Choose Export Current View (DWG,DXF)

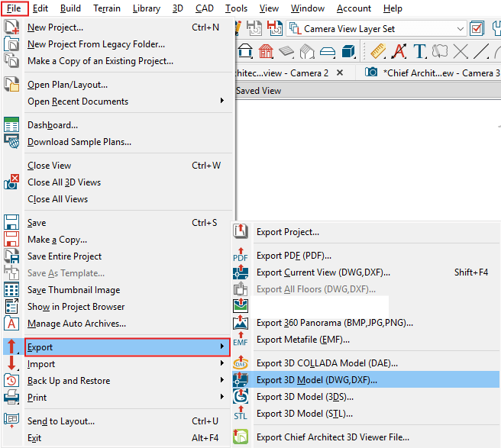tap(366, 272)
